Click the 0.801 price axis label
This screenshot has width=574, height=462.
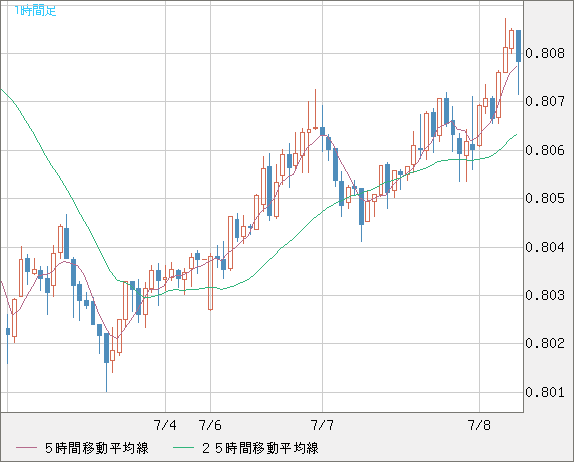(x=545, y=392)
